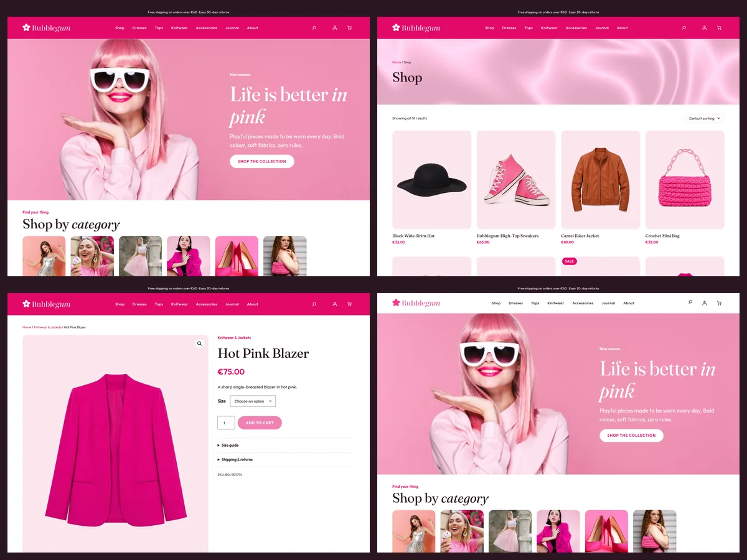This screenshot has width=747, height=560.
Task: Click the pink high heels category on top-left homepage
Action: click(237, 256)
